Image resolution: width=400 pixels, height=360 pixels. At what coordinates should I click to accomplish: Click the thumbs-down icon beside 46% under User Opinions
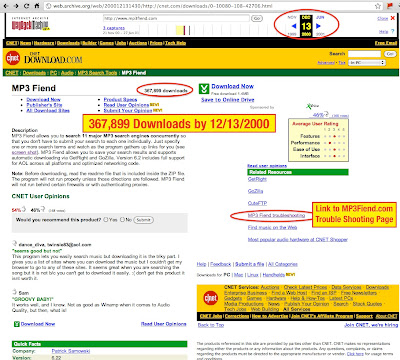tap(42, 209)
